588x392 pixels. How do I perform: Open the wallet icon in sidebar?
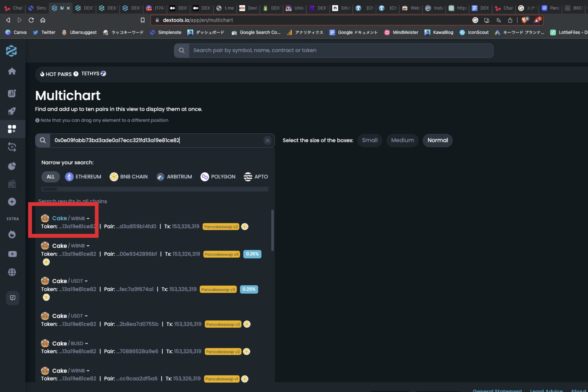[12, 185]
